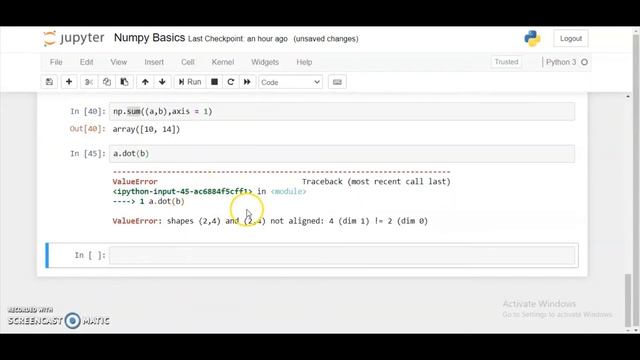
Task: Click the notebook vertical scrollbar thumb
Action: 628,300
